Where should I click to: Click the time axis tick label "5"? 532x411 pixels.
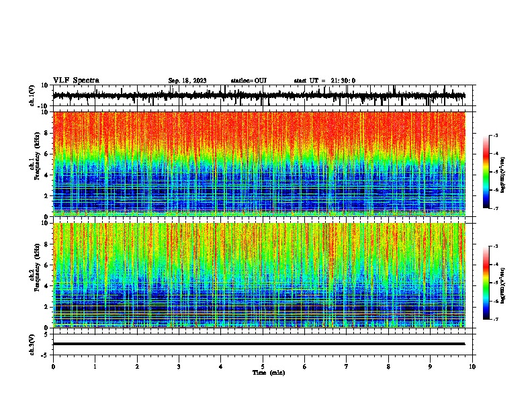click(263, 366)
